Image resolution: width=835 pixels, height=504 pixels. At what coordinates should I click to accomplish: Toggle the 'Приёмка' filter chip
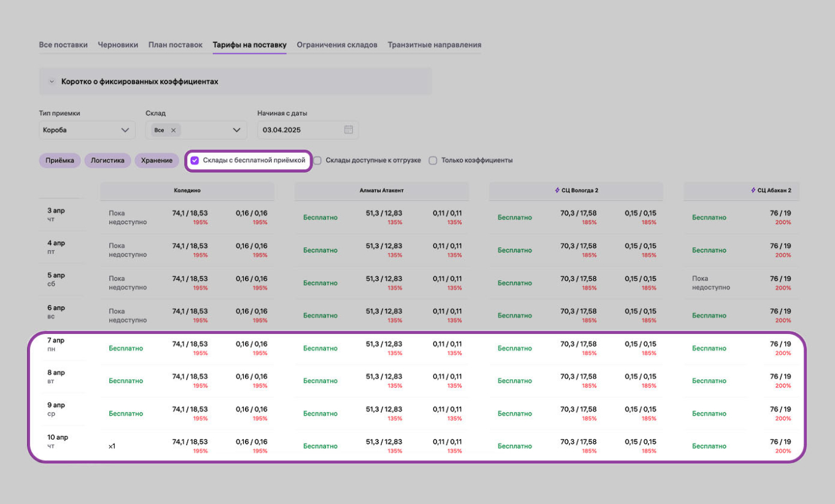60,160
